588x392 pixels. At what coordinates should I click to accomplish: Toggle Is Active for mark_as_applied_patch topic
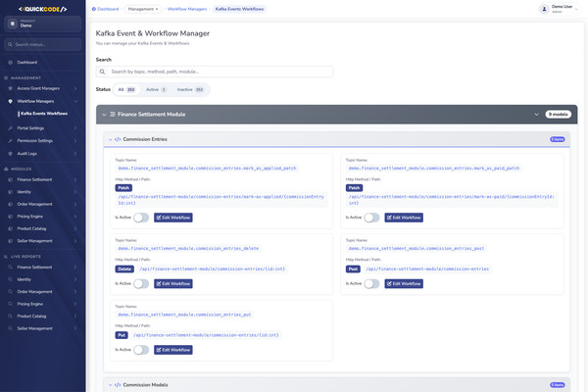tap(141, 218)
